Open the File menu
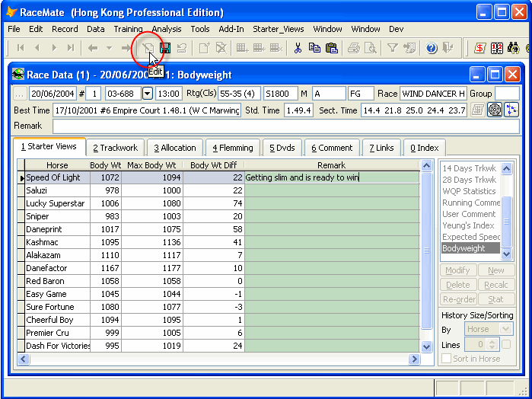 pyautogui.click(x=14, y=29)
